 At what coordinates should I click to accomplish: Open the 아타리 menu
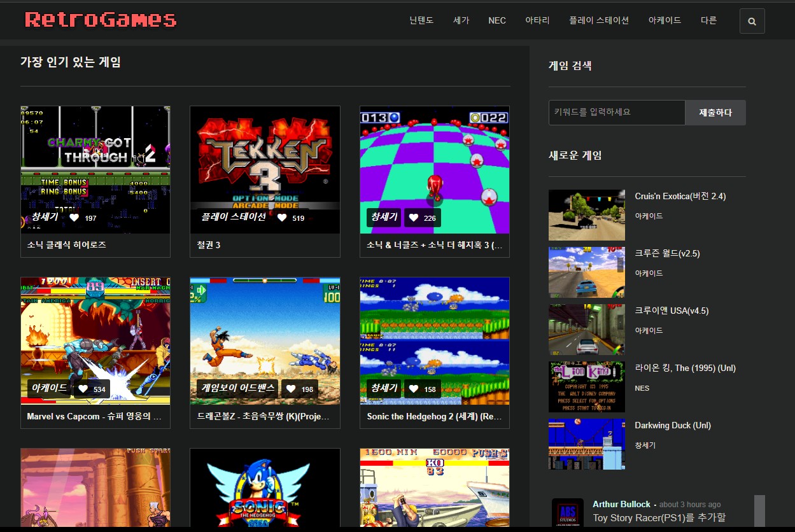pos(537,20)
